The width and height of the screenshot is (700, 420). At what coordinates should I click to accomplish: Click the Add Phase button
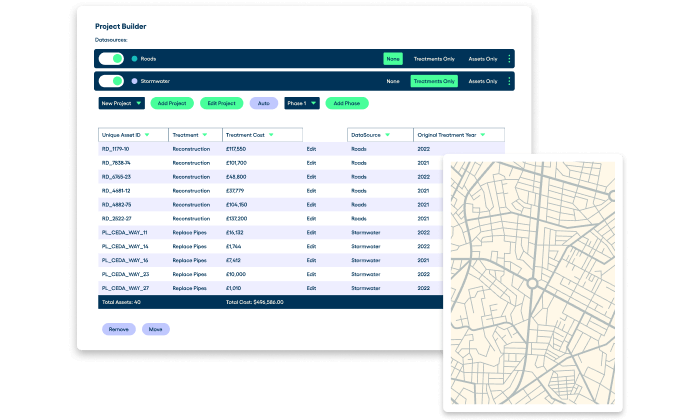[347, 103]
